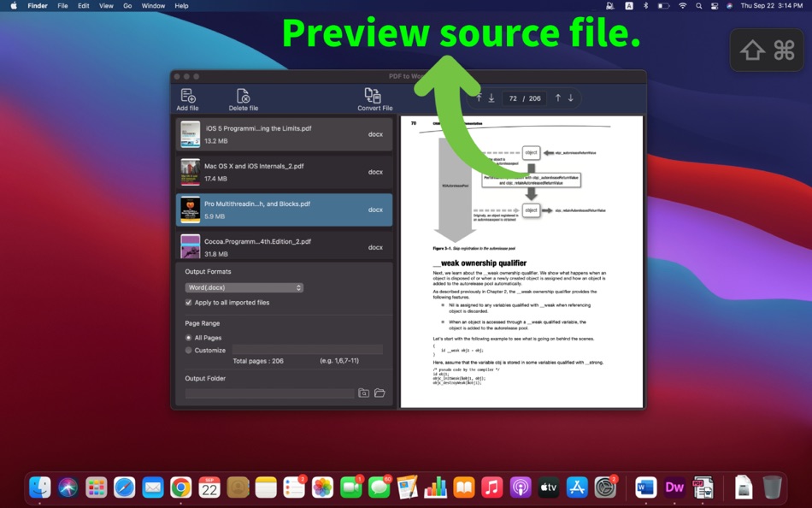Open the Go menu

pyautogui.click(x=127, y=6)
